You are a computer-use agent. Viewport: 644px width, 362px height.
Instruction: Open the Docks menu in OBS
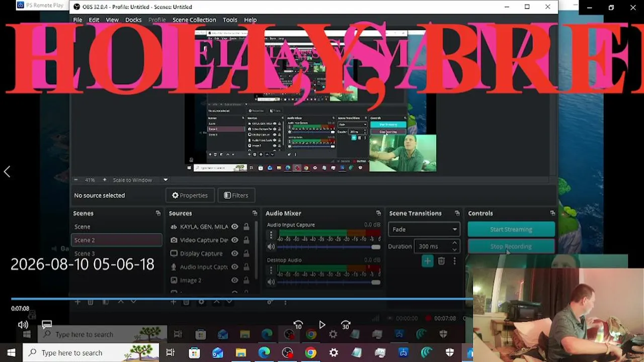(x=133, y=20)
